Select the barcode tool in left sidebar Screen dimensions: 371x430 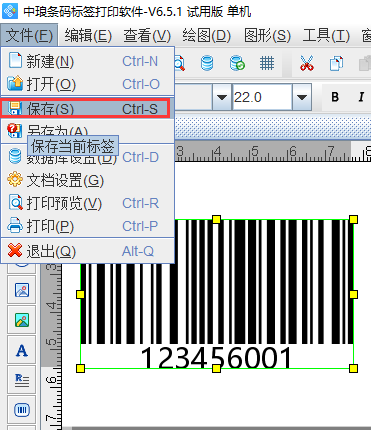point(22,410)
